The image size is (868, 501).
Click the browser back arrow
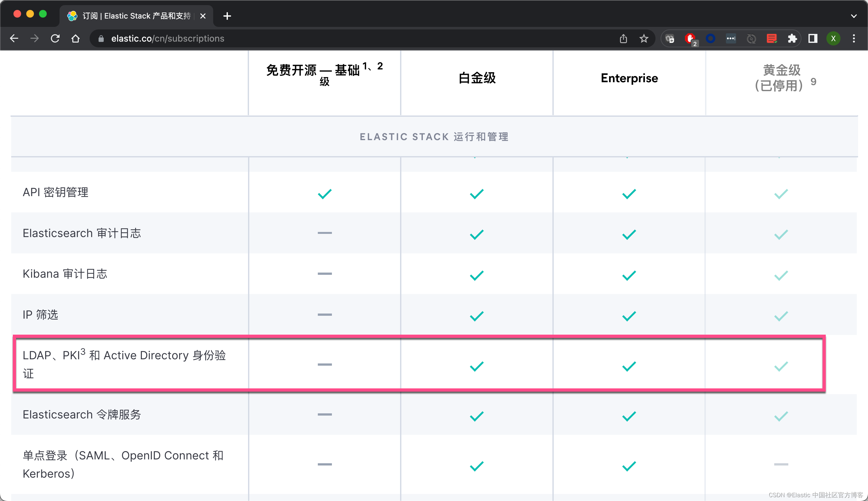(14, 38)
